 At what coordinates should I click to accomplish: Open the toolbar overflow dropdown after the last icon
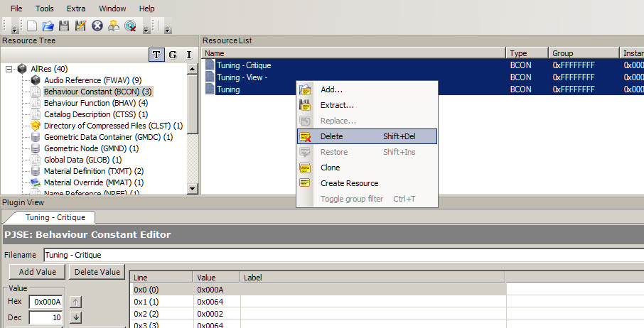(146, 28)
